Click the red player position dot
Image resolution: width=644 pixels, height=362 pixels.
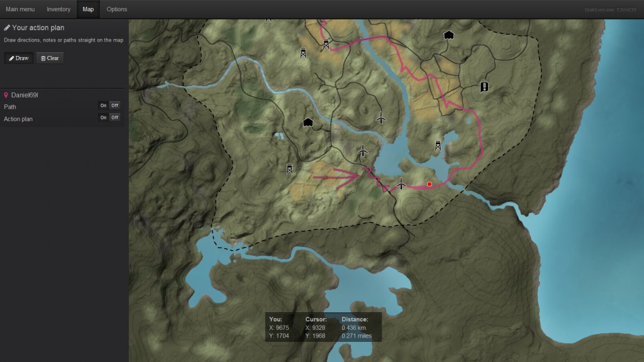point(429,184)
